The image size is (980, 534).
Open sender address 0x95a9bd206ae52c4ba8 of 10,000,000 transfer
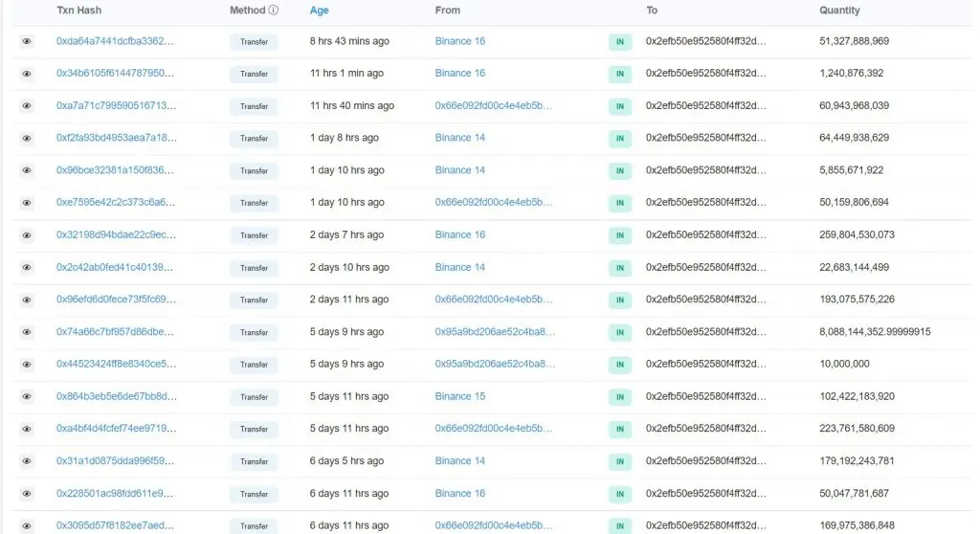(x=495, y=364)
